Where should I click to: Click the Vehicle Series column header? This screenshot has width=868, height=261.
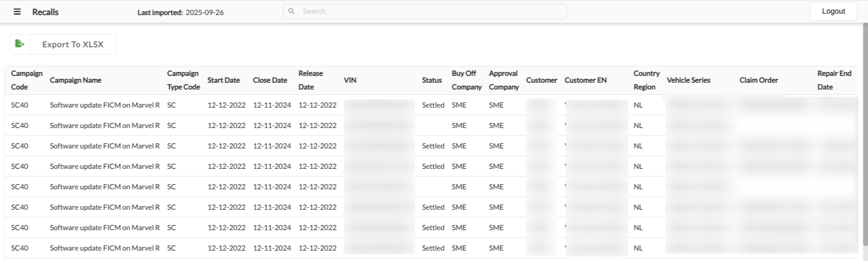688,80
